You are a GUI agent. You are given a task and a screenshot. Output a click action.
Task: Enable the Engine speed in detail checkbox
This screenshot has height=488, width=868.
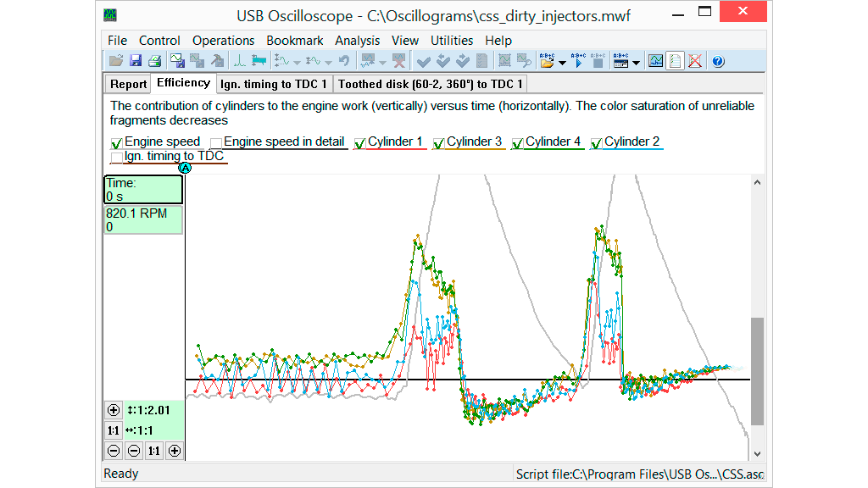click(216, 143)
